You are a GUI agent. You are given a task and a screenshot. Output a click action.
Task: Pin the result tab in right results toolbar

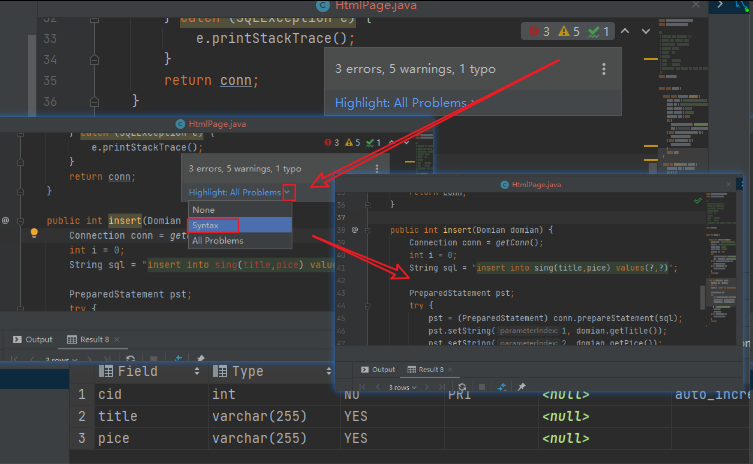522,387
